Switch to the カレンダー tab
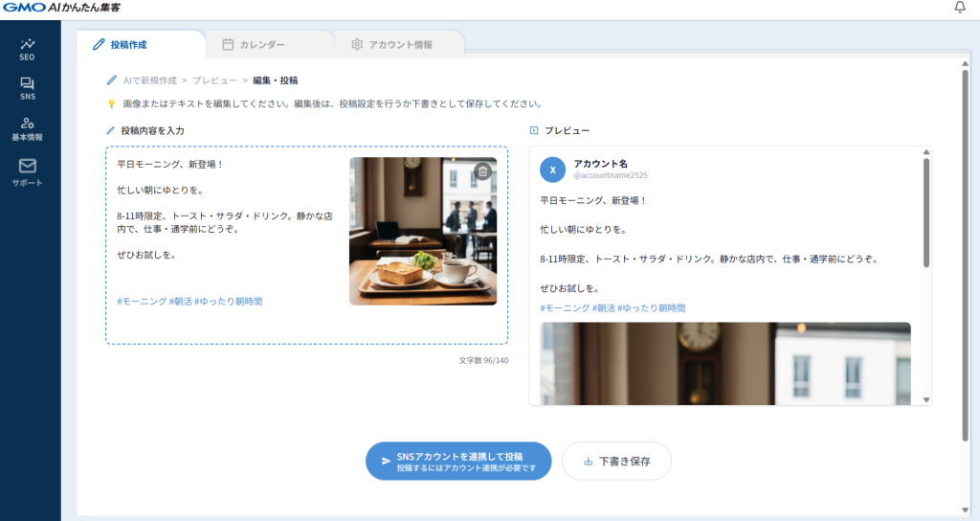This screenshot has height=521, width=980. coord(254,44)
